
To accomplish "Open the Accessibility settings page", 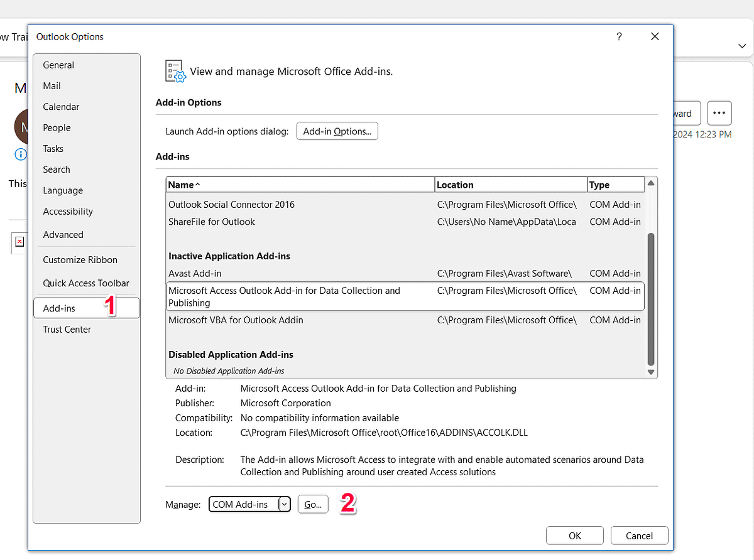I will click(x=68, y=212).
